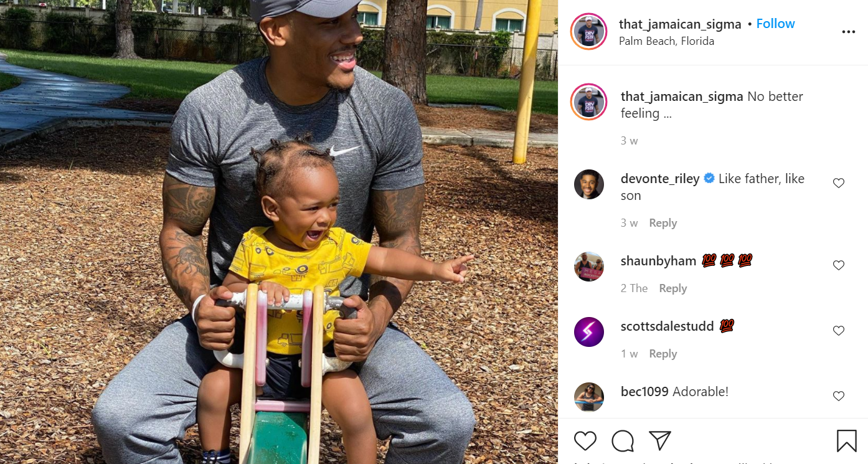The width and height of the screenshot is (868, 464).
Task: View scottsdalestudd's purple avatar
Action: click(589, 332)
